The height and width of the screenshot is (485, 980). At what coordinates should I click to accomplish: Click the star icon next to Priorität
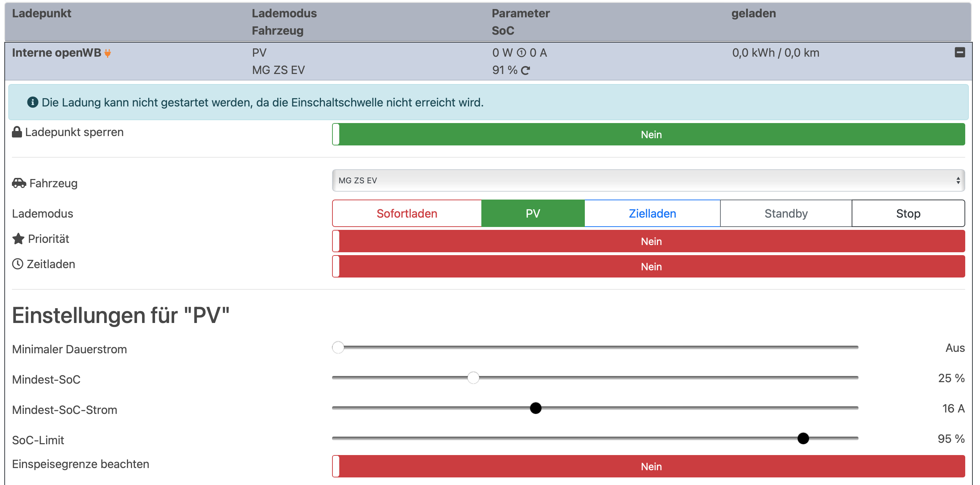18,239
